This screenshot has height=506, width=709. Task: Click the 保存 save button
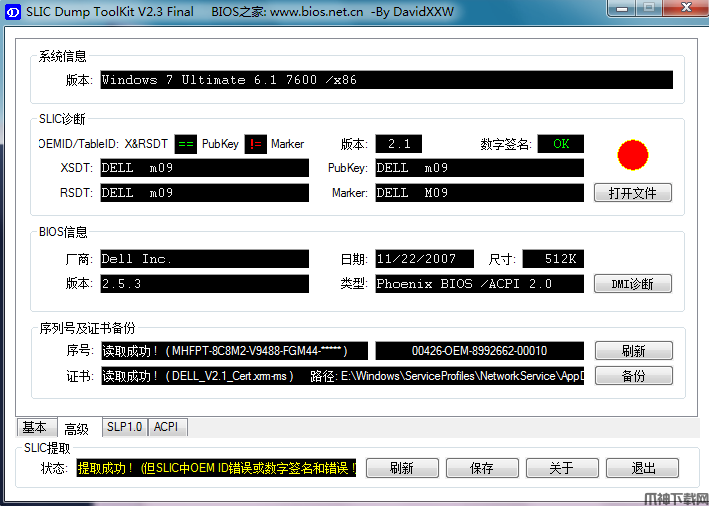point(482,468)
